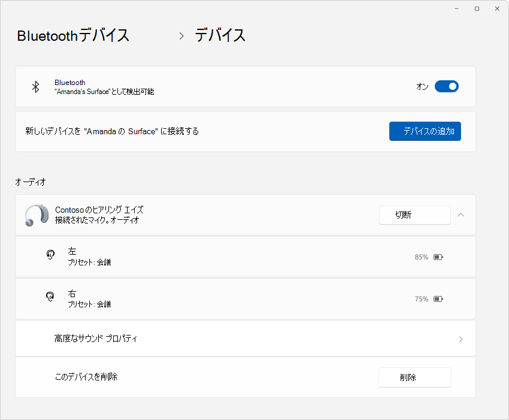
Task: Click 新しいデバイスを接続する description text
Action: coord(112,131)
